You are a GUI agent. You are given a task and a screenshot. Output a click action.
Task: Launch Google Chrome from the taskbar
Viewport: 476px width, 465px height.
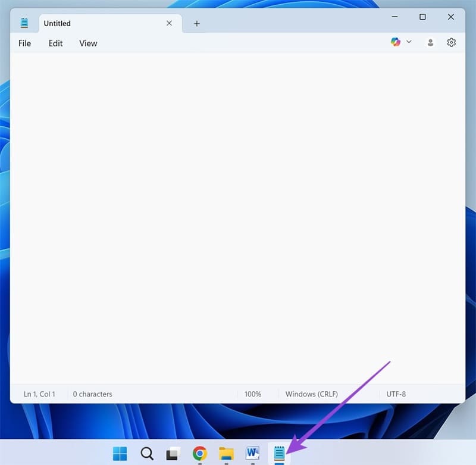point(200,454)
